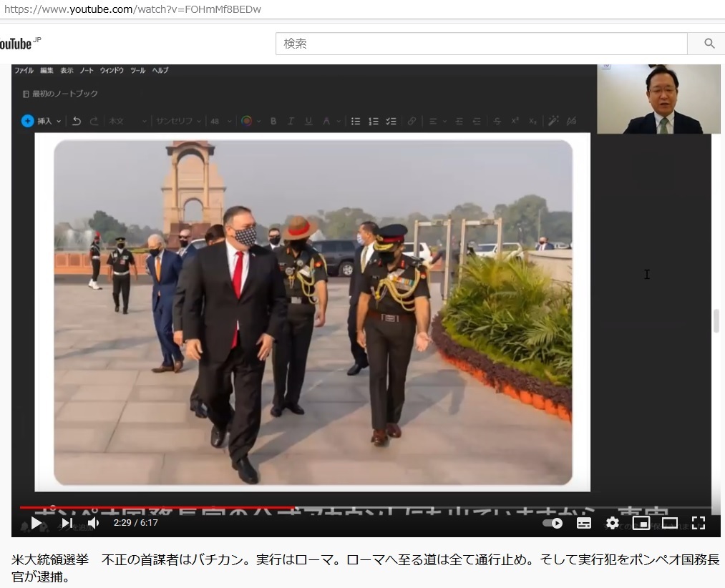
Task: Open the ファイル menu
Action: pyautogui.click(x=24, y=70)
